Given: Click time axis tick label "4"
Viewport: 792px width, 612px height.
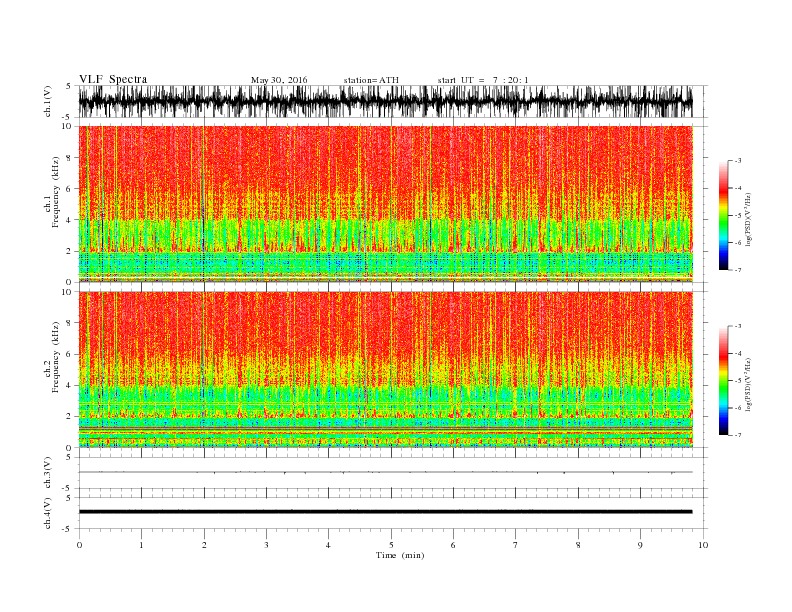Looking at the screenshot, I should point(328,545).
